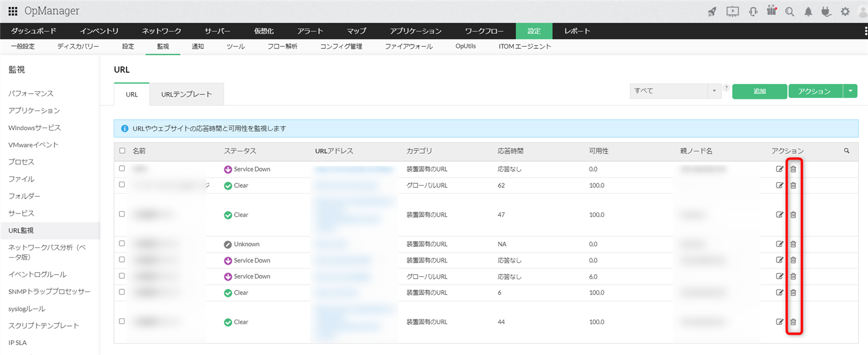868x355 pixels.
Task: Delete the row with availability 6.0
Action: pyautogui.click(x=793, y=276)
